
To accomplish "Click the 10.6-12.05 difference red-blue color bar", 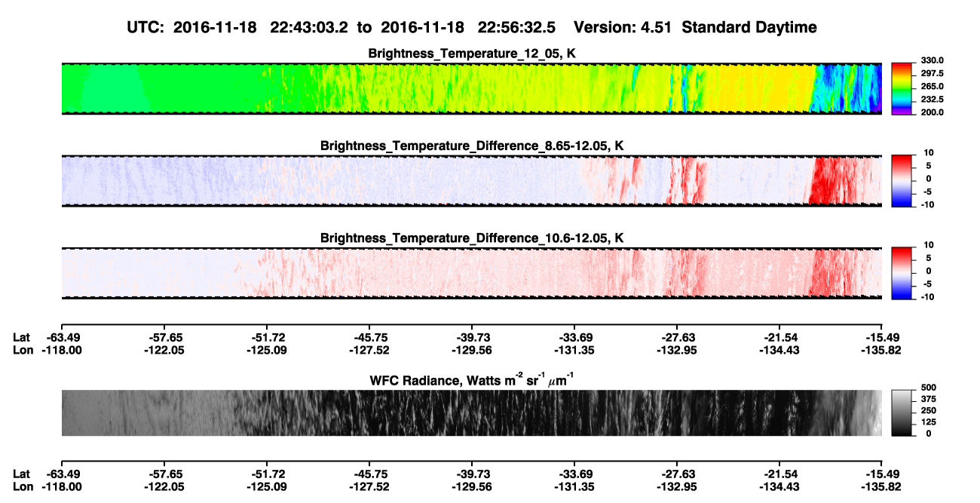I will (902, 271).
